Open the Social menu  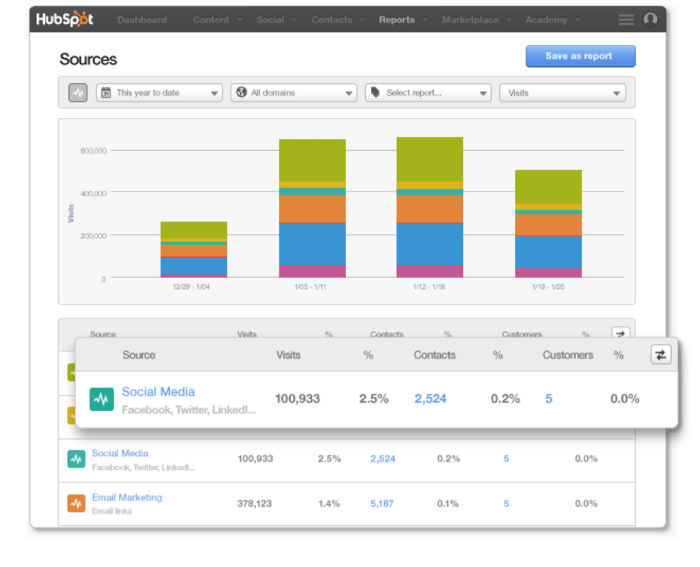pyautogui.click(x=270, y=20)
